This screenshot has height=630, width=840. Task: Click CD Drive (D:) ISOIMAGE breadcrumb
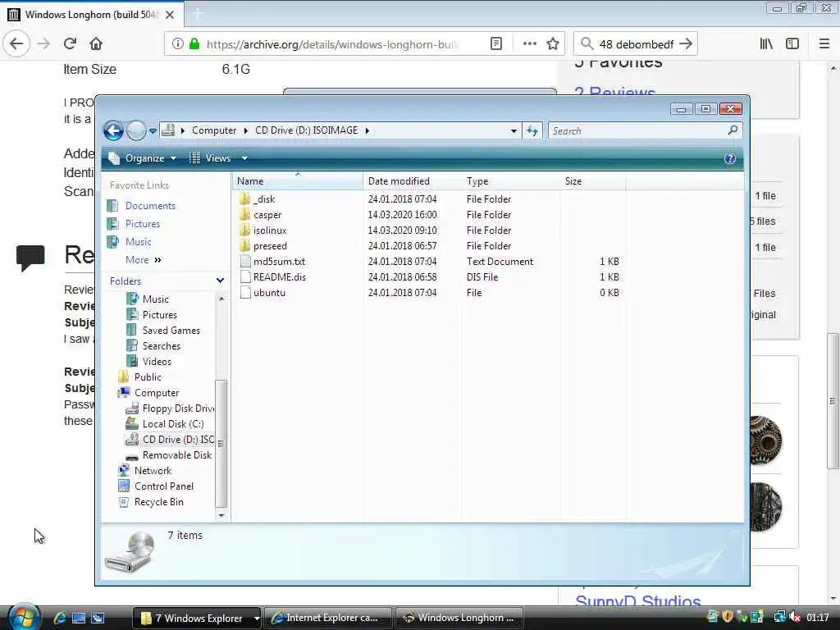(x=307, y=130)
